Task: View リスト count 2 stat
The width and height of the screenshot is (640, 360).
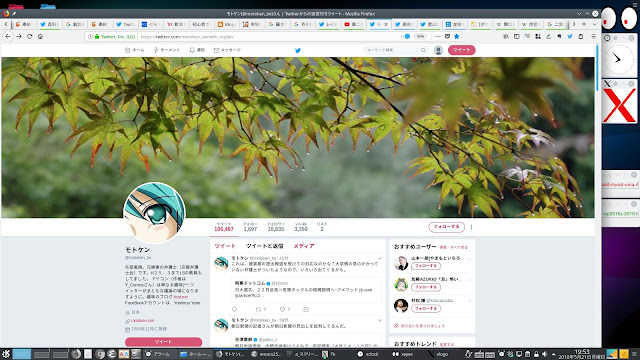Action: coord(322,227)
